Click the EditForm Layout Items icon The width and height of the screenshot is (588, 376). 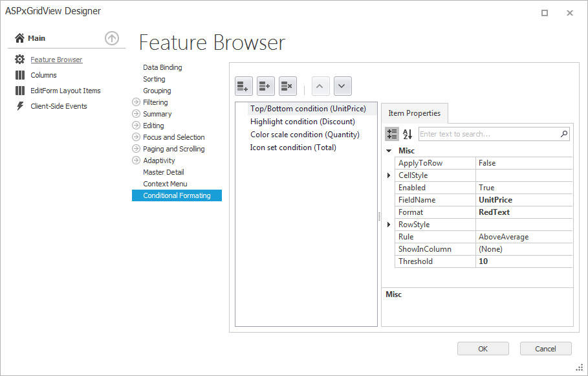pos(20,91)
